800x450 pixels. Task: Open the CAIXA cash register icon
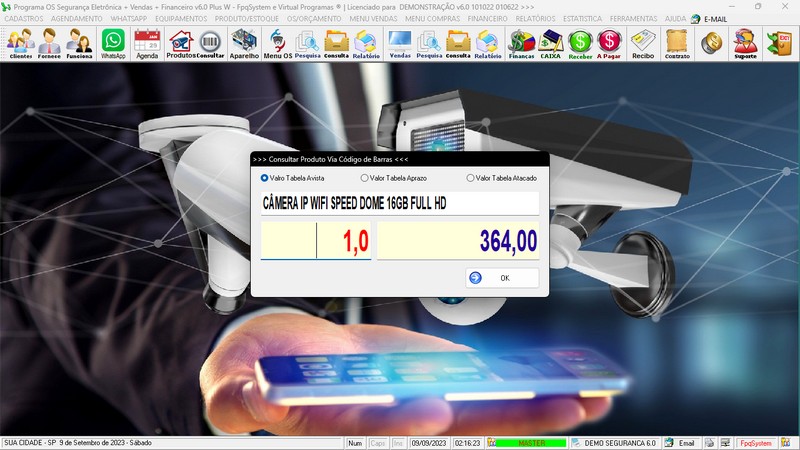click(551, 43)
